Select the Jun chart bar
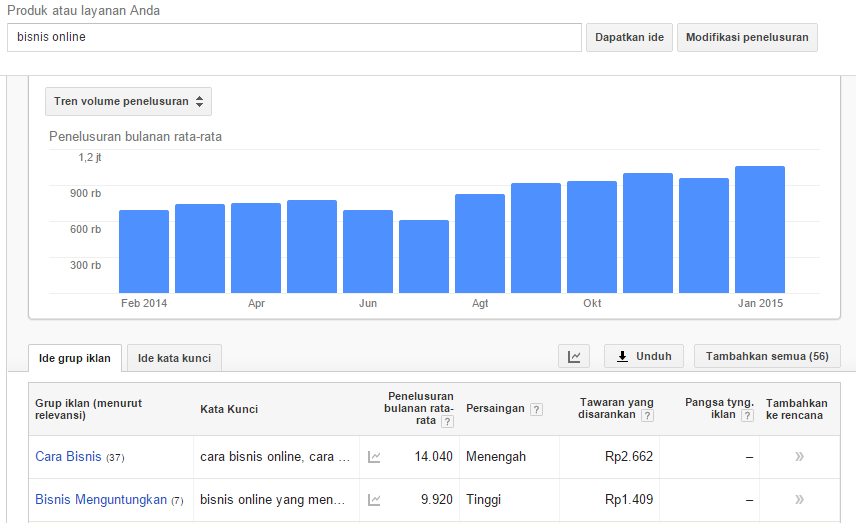Screen dimensions: 856x523 pyautogui.click(x=368, y=252)
